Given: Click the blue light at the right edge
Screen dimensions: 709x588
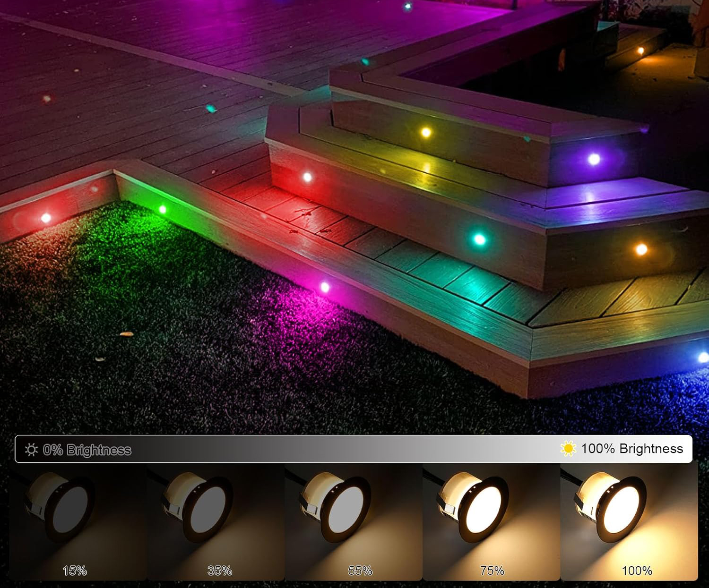Looking at the screenshot, I should [703, 358].
